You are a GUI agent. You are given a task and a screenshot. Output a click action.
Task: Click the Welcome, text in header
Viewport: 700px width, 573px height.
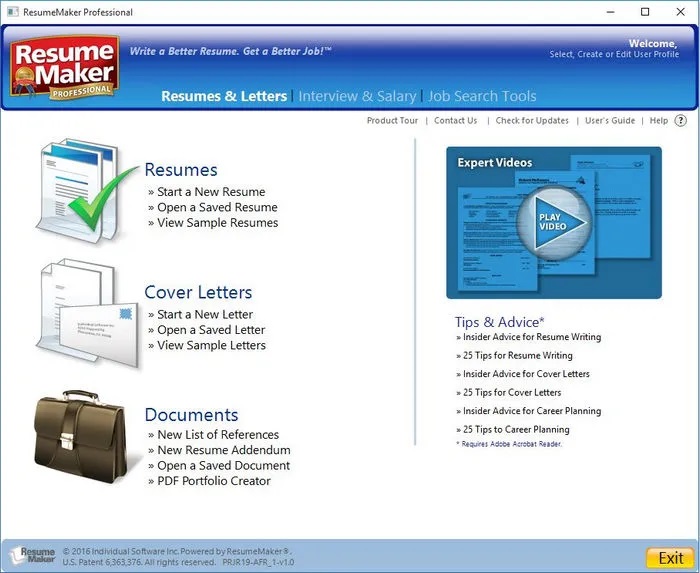pyautogui.click(x=653, y=44)
